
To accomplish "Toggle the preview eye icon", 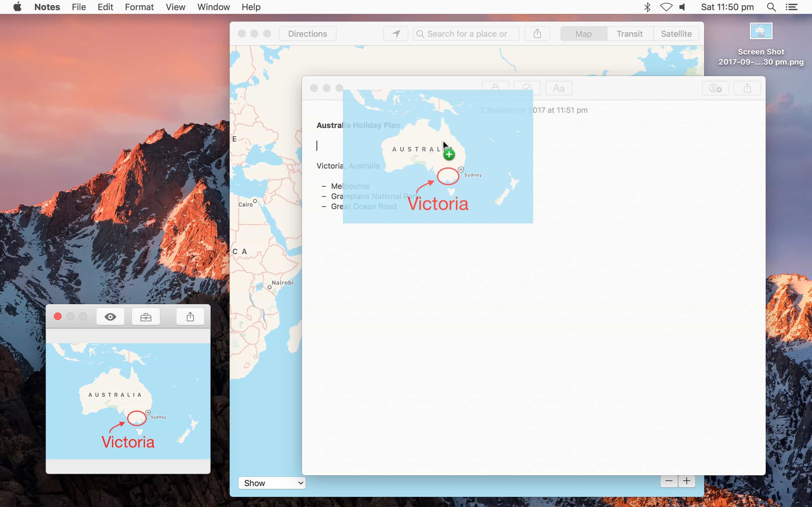I will (x=110, y=316).
